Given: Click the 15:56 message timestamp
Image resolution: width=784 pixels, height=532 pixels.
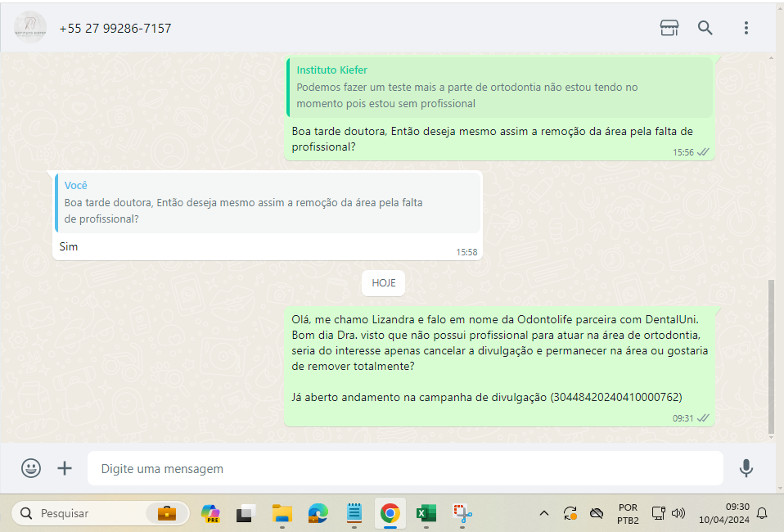Looking at the screenshot, I should [683, 152].
